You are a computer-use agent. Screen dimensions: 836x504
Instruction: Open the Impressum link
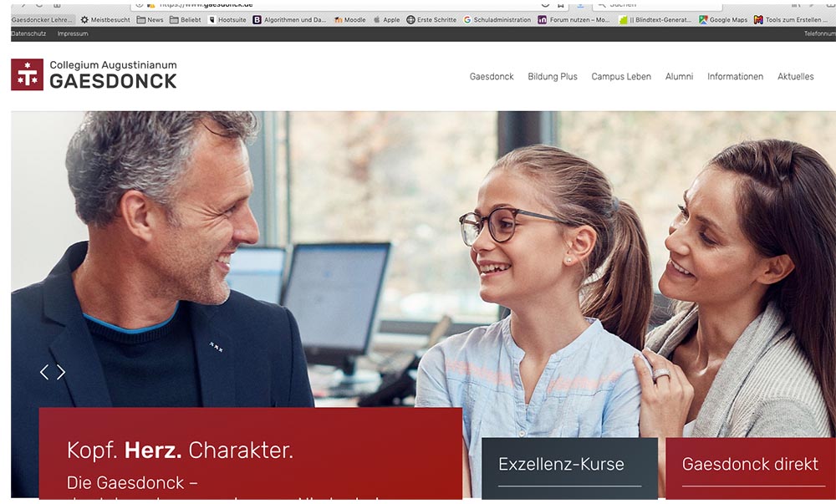tap(73, 33)
